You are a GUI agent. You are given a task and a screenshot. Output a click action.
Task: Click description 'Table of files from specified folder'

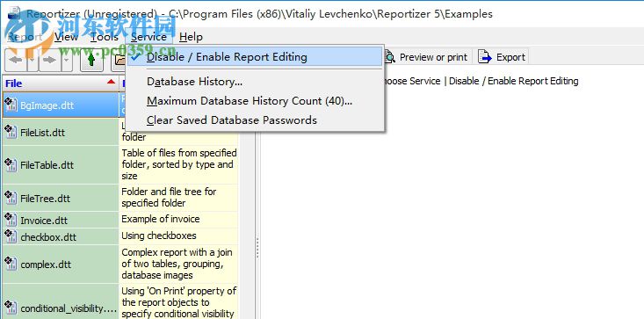(179, 164)
